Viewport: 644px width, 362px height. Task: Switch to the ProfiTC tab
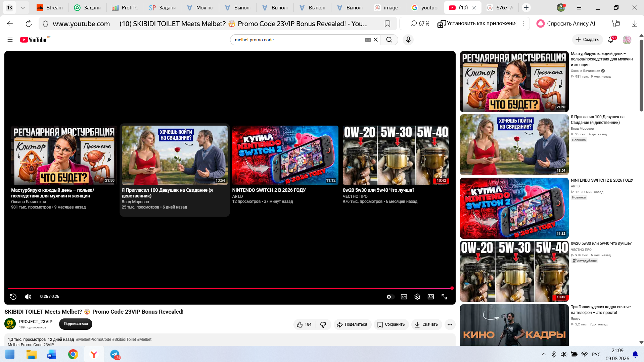point(125,7)
